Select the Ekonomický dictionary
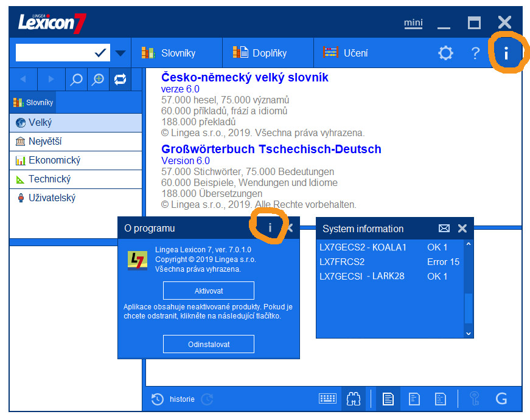Viewport: 530px width, 420px height. [75, 160]
